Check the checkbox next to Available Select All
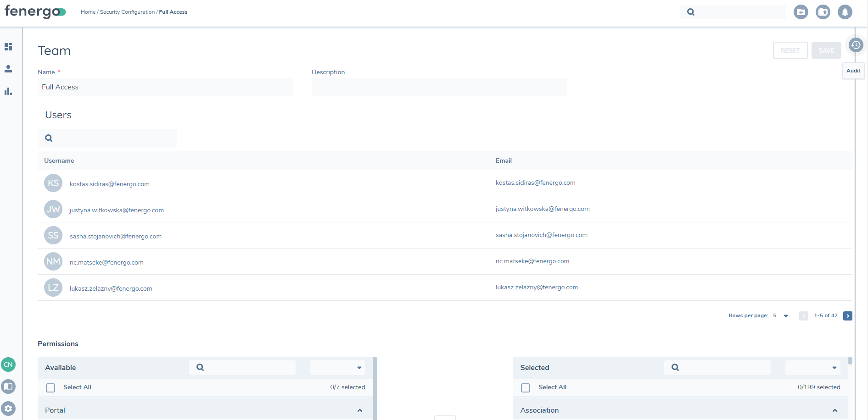This screenshot has height=420, width=868. pos(50,387)
